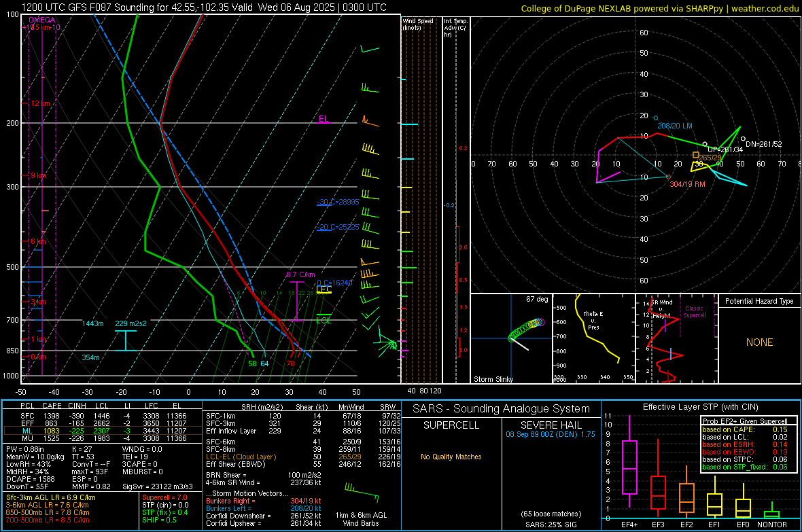Click the 'based on CAPE: 0.15' probability
The image size is (802, 532).
pos(744,429)
